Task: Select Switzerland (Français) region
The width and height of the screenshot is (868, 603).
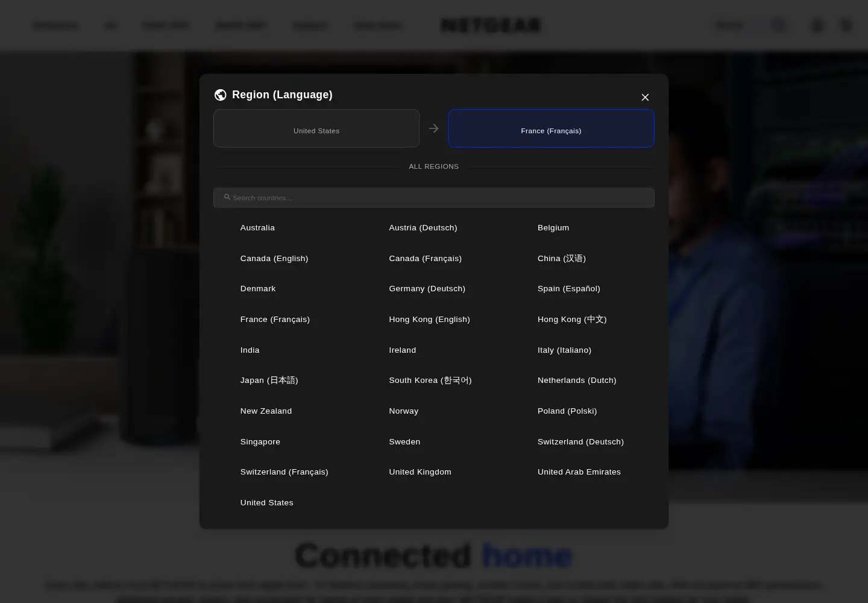Action: 285,472
